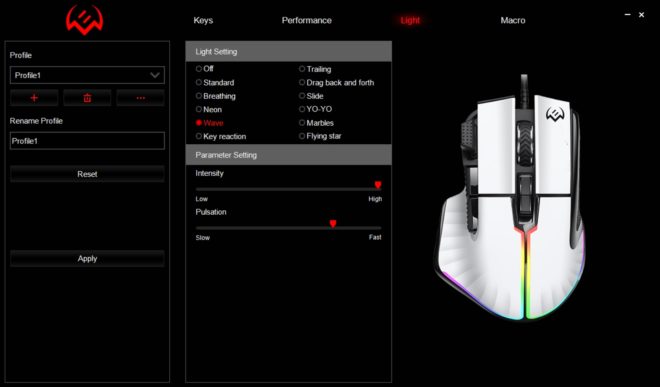This screenshot has height=387, width=660.
Task: Choose the Flying star effect
Action: pyautogui.click(x=320, y=136)
